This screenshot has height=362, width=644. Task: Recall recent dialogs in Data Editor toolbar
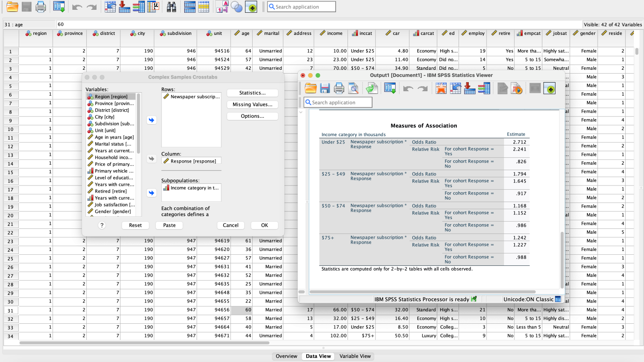pyautogui.click(x=59, y=7)
